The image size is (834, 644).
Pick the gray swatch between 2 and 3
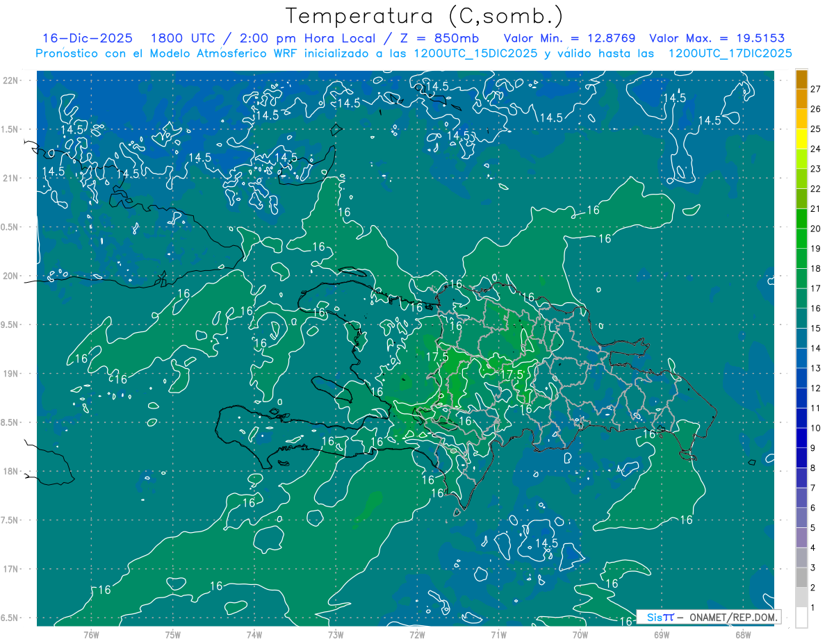pos(801,578)
